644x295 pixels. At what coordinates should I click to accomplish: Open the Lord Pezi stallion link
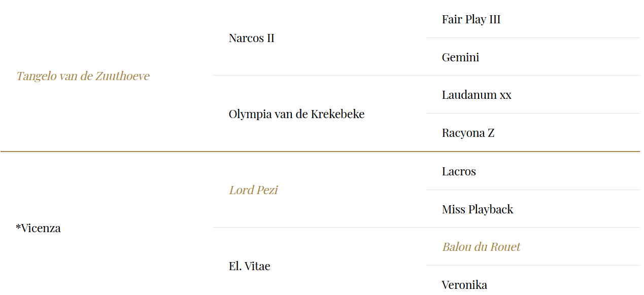tap(253, 190)
